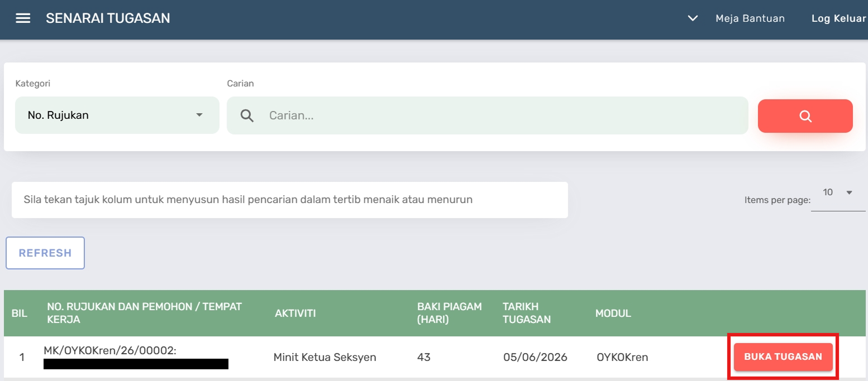The image size is (868, 381).
Task: Sort by AKTIVITI column header
Action: [x=295, y=314]
